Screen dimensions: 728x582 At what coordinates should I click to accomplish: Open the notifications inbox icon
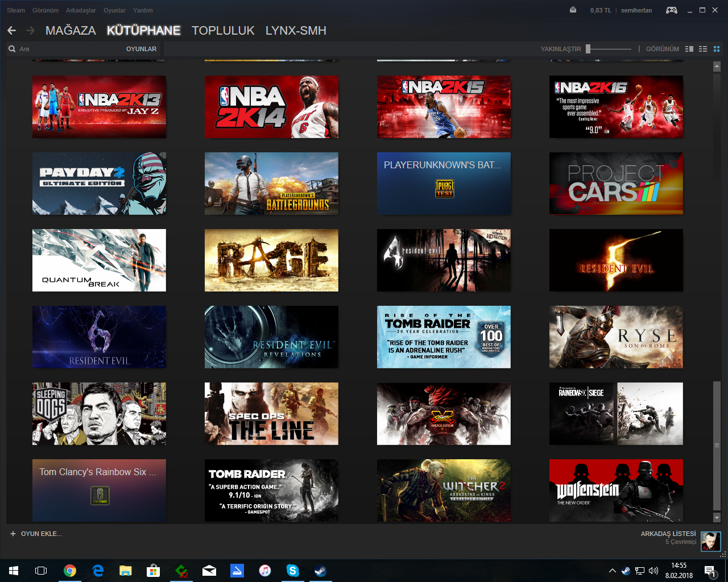click(x=573, y=10)
